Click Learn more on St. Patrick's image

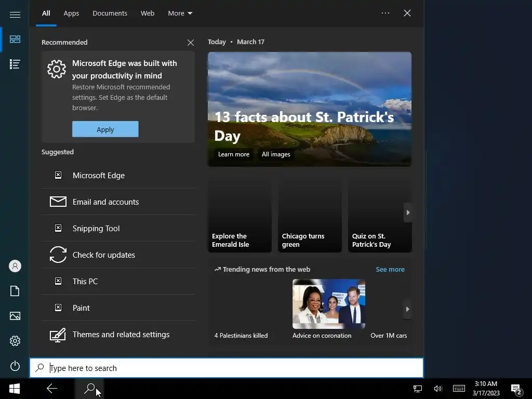coord(234,154)
